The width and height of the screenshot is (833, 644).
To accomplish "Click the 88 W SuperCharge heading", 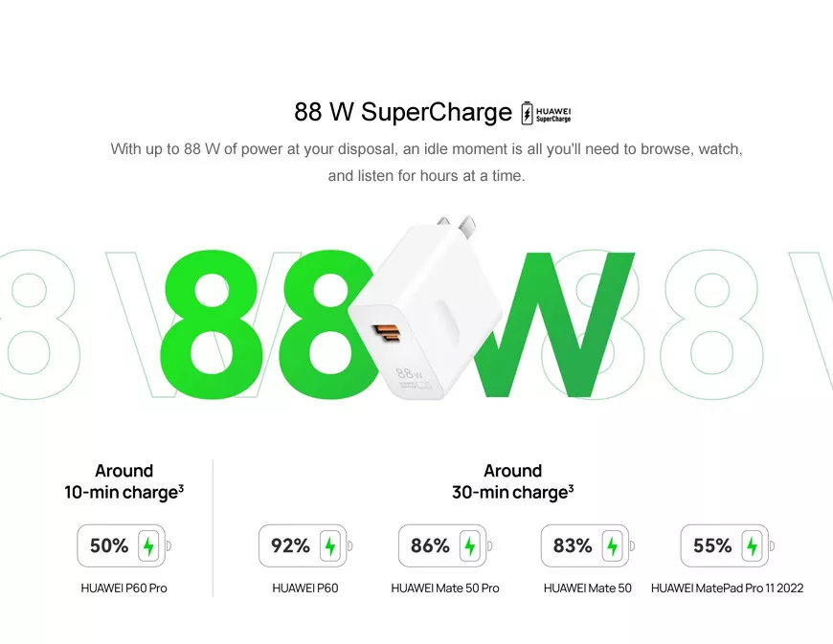I will (403, 112).
